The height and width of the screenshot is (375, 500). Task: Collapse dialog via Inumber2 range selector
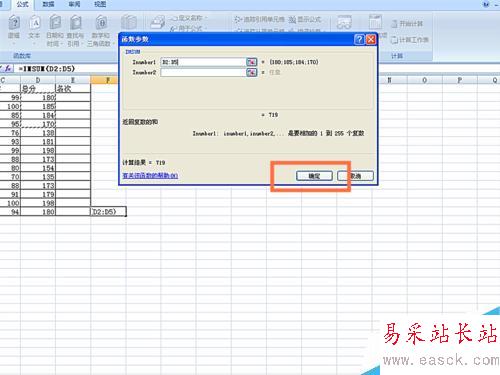coord(251,72)
